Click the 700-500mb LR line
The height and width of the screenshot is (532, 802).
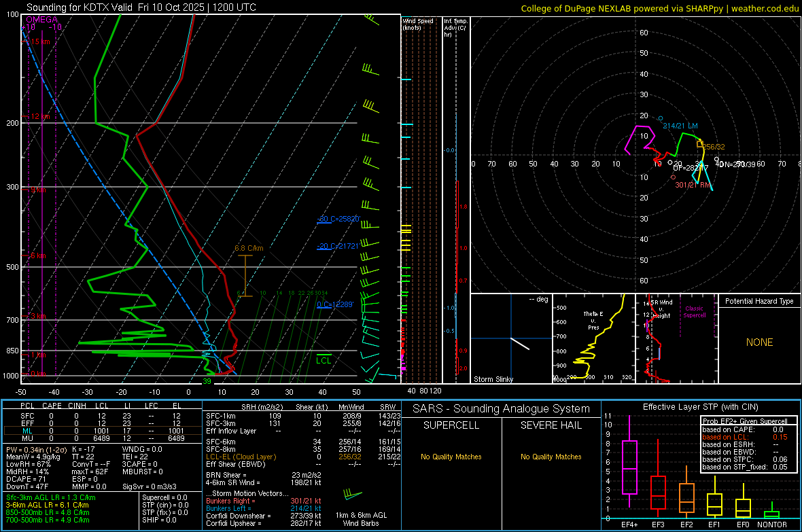(48, 520)
